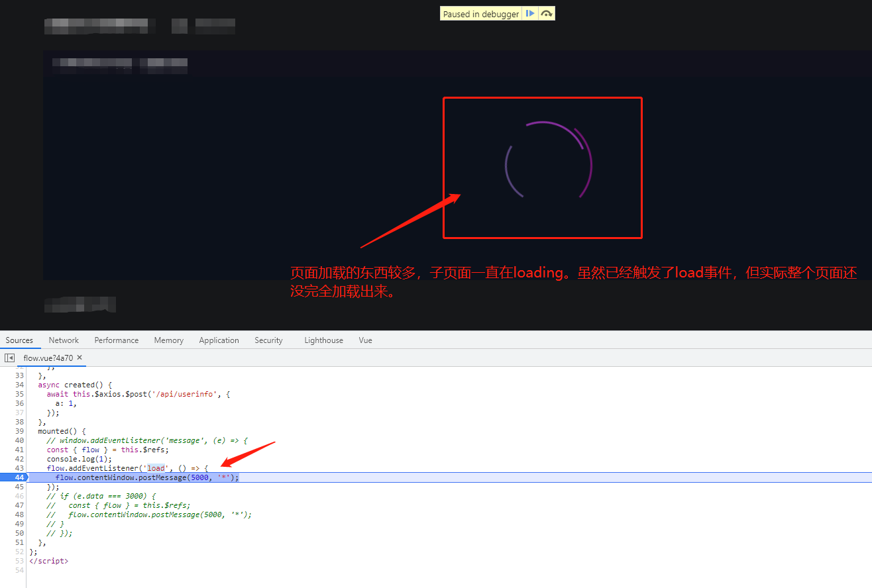
Task: Close the flow.vue?4a70 file tab
Action: (x=79, y=357)
